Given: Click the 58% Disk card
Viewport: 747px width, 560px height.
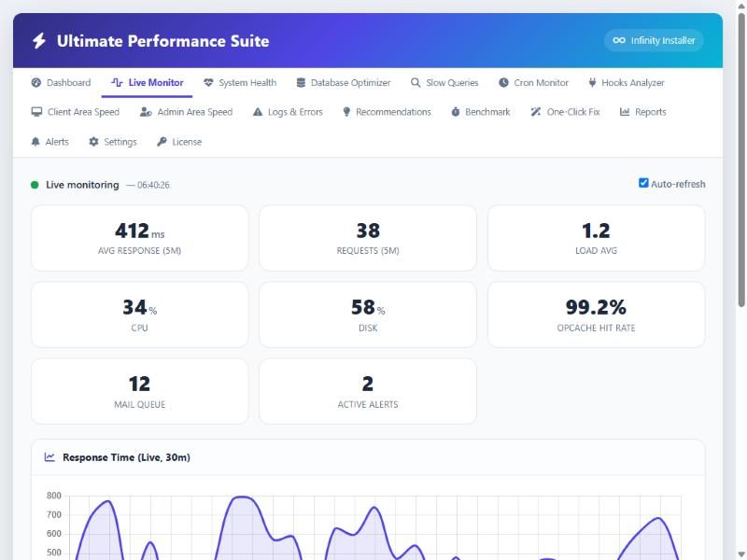Looking at the screenshot, I should [368, 315].
